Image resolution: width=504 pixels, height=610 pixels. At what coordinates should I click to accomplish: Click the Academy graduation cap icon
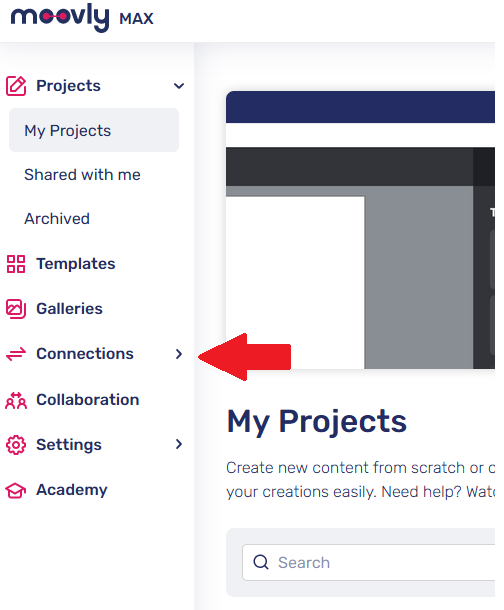click(x=16, y=490)
